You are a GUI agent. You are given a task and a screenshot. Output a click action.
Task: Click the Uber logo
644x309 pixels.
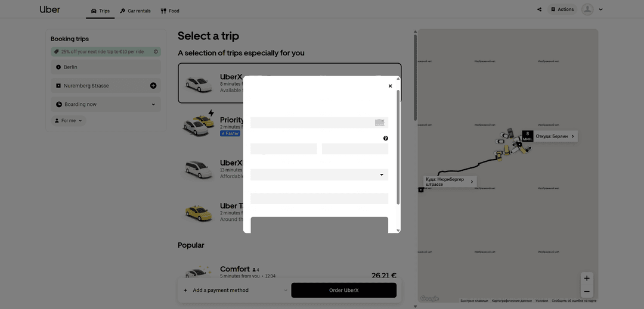[50, 10]
